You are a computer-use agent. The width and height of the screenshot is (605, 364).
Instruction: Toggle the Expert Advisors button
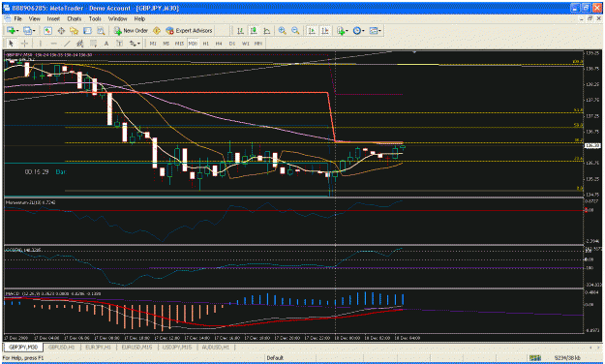[x=189, y=30]
